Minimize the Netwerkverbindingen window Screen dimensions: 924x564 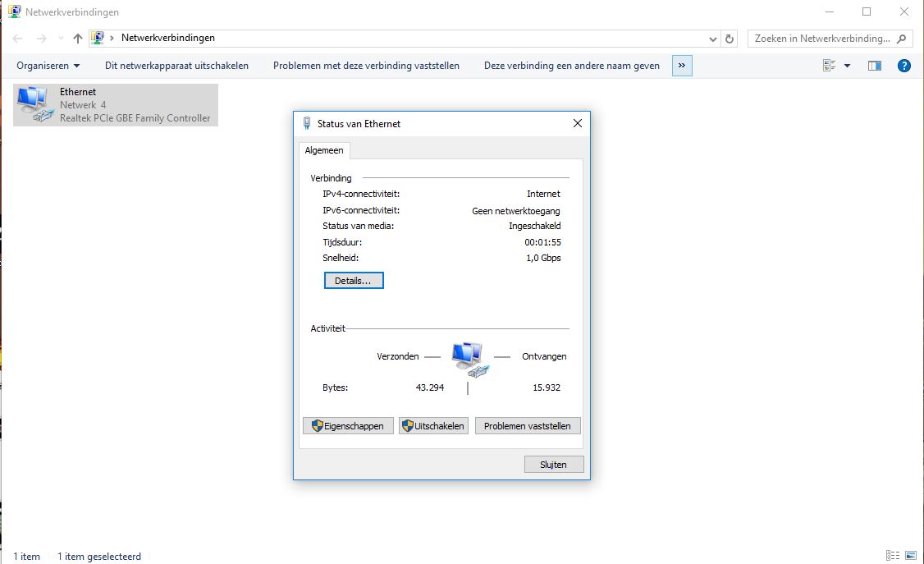tap(829, 11)
